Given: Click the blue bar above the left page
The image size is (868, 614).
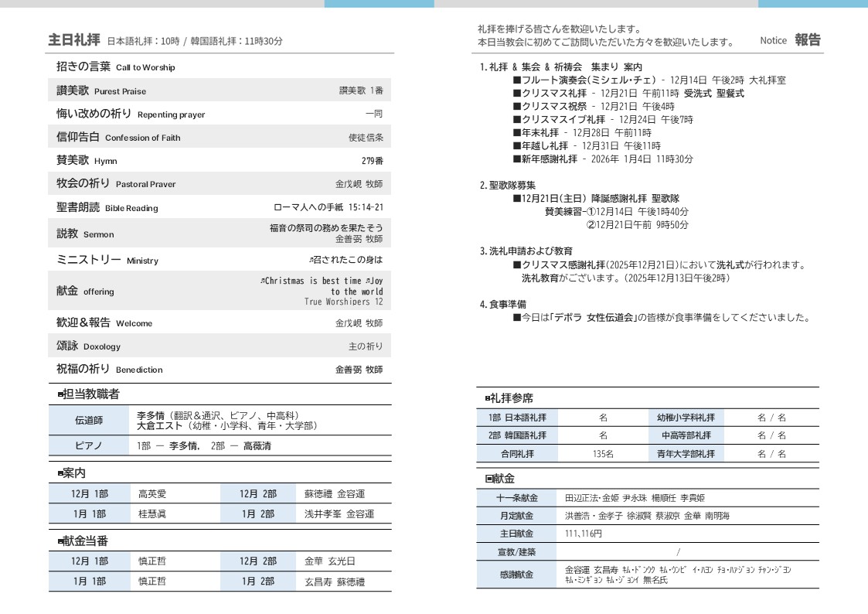Looking at the screenshot, I should (x=379, y=4).
